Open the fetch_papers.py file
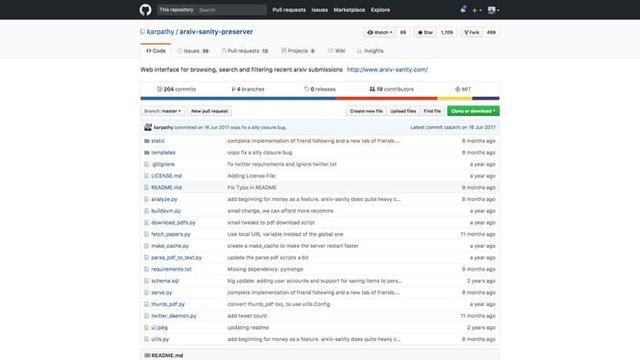The height and width of the screenshot is (360, 640). pos(171,234)
